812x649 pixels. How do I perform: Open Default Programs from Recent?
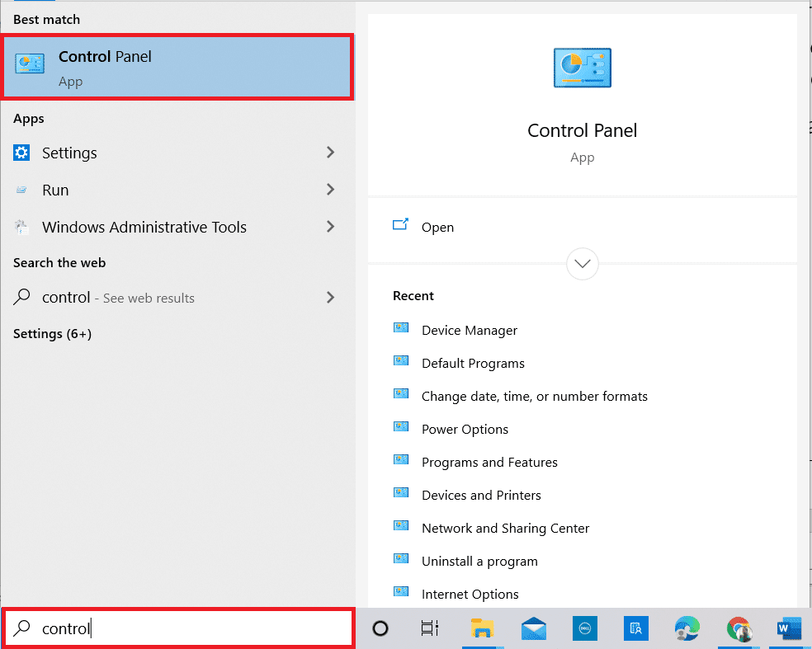click(x=473, y=363)
